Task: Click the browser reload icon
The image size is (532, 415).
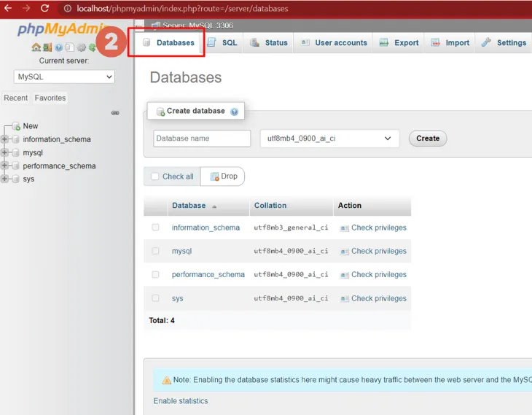Action: [44, 8]
